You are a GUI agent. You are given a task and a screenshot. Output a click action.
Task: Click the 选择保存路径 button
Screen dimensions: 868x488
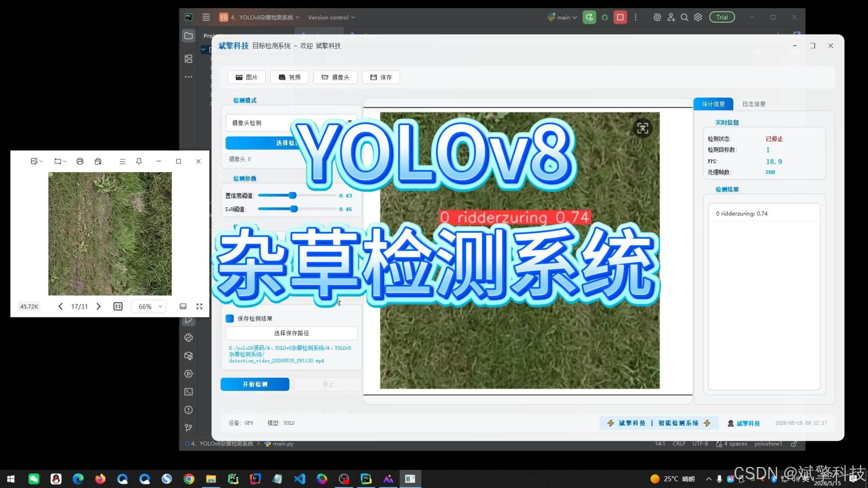point(291,333)
